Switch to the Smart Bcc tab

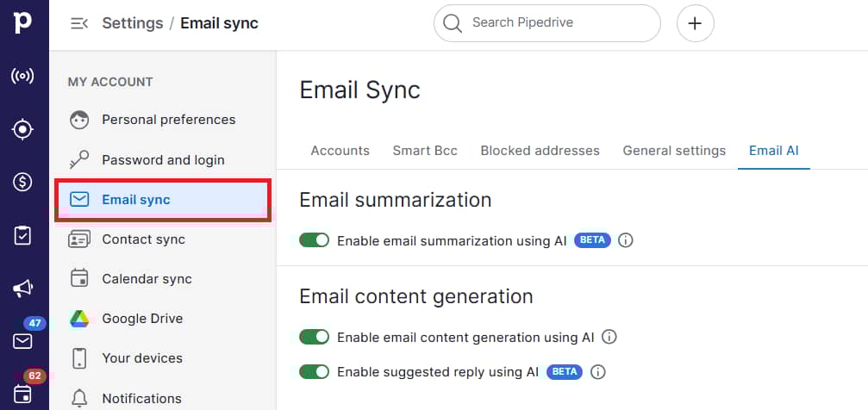coord(425,151)
